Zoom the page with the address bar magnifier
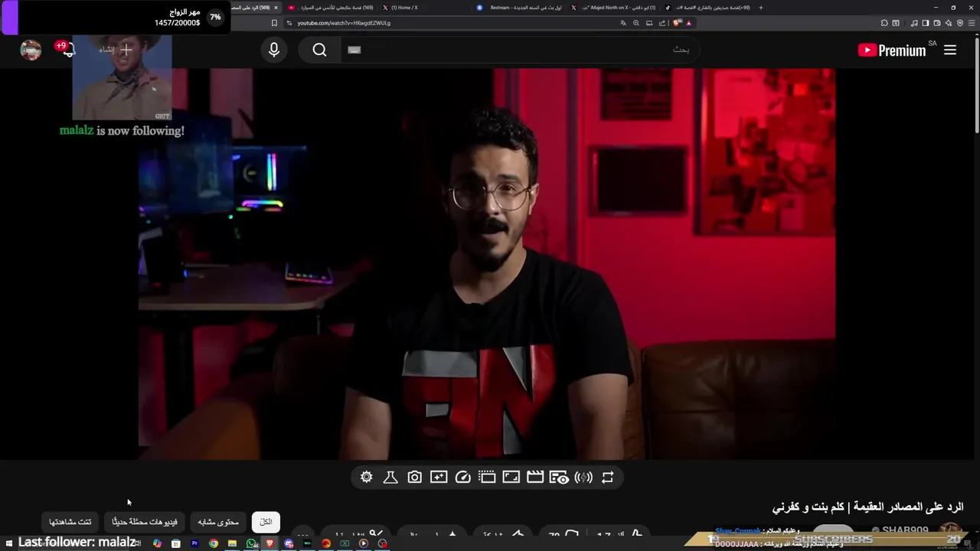The image size is (980, 551). pyautogui.click(x=636, y=23)
